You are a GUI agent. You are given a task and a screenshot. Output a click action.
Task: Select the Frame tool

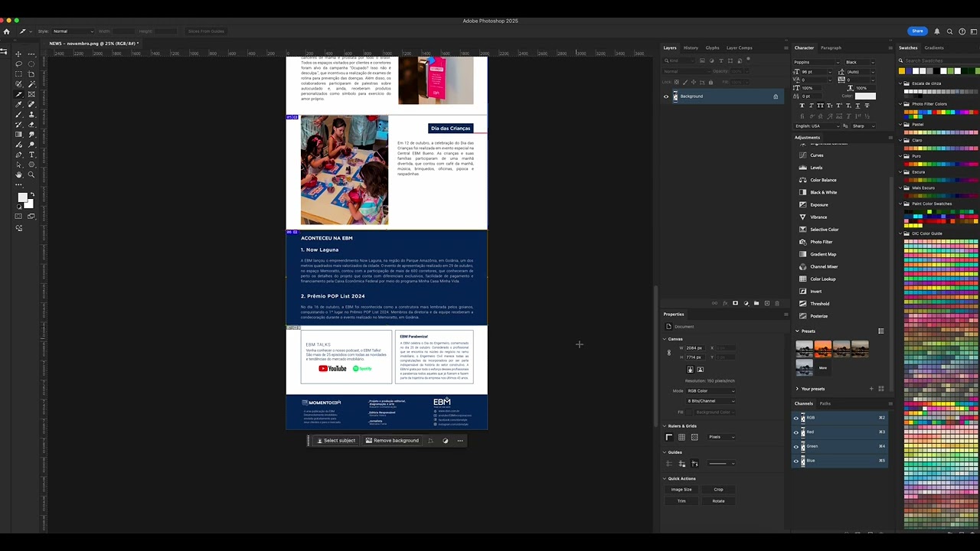(x=31, y=94)
